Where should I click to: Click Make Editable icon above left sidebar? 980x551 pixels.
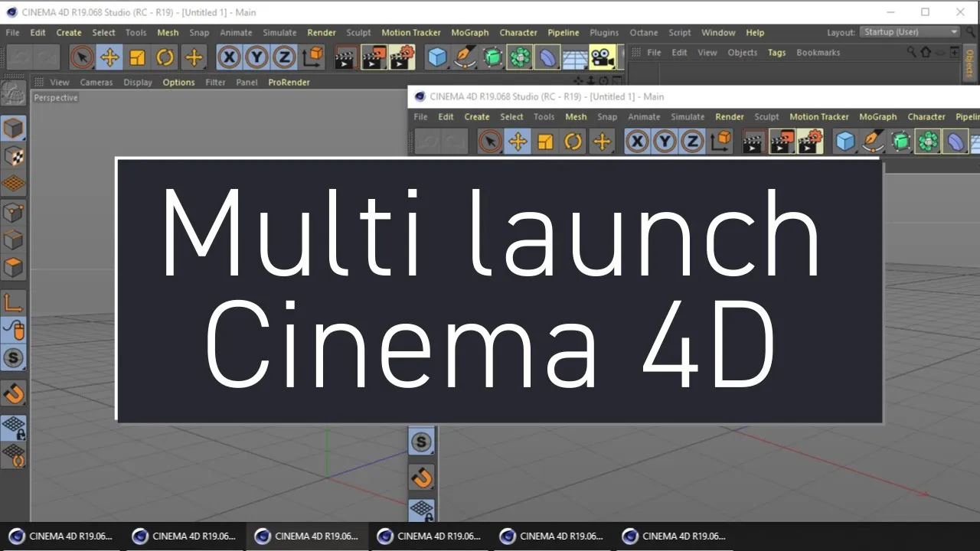click(x=13, y=93)
